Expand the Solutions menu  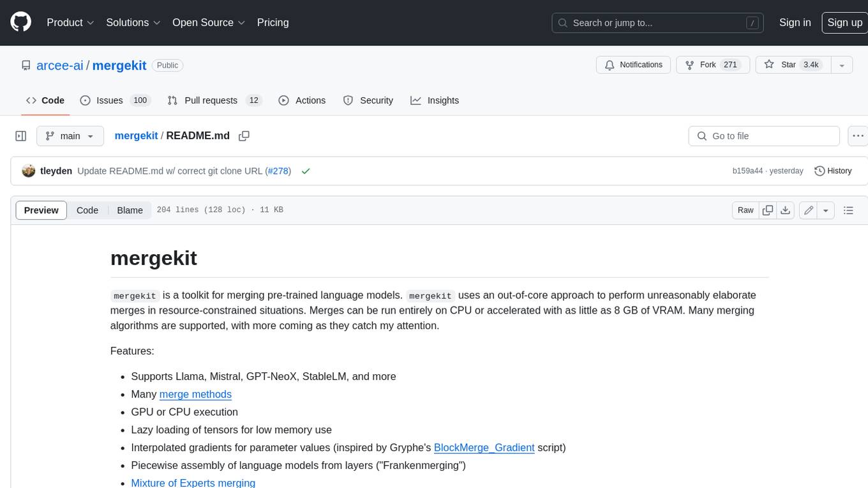pos(133,22)
